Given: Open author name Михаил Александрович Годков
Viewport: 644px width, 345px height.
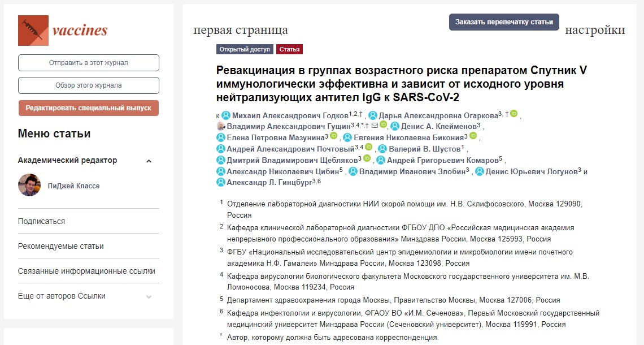Looking at the screenshot, I should click(290, 116).
